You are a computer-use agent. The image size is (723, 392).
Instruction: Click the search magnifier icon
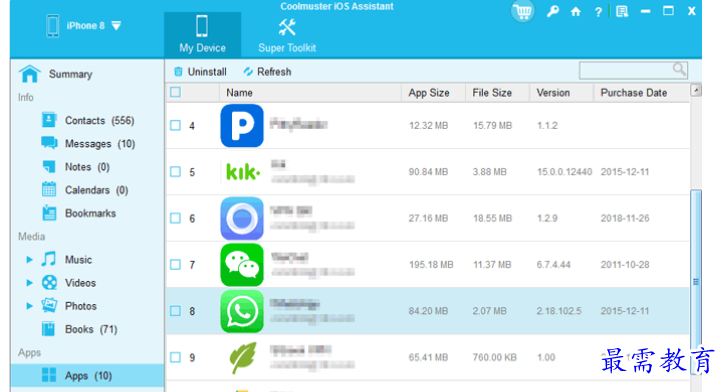pos(679,70)
